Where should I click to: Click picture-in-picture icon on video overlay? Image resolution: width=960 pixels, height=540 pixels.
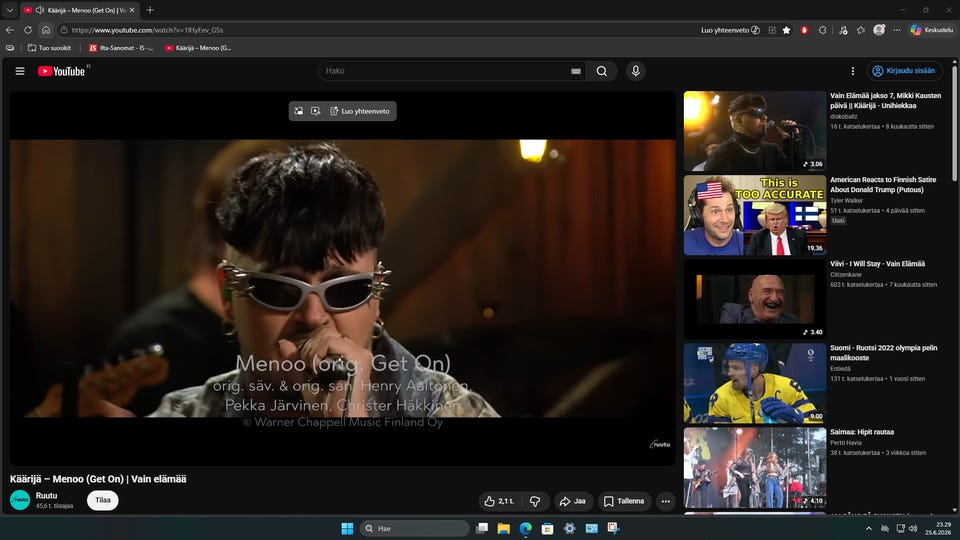click(299, 111)
